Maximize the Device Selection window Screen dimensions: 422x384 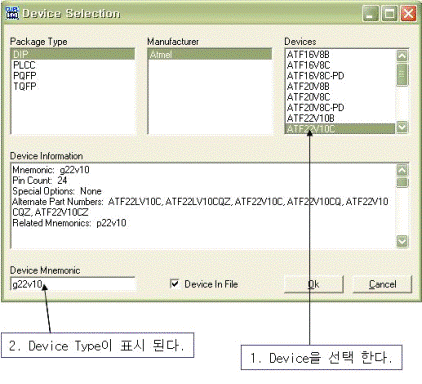(x=389, y=14)
